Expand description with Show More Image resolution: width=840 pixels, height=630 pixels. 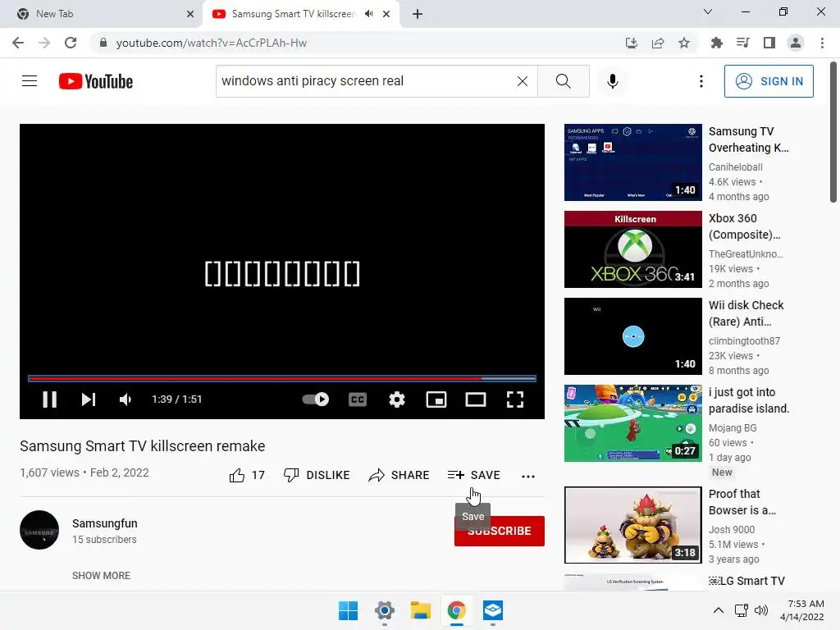(x=101, y=575)
